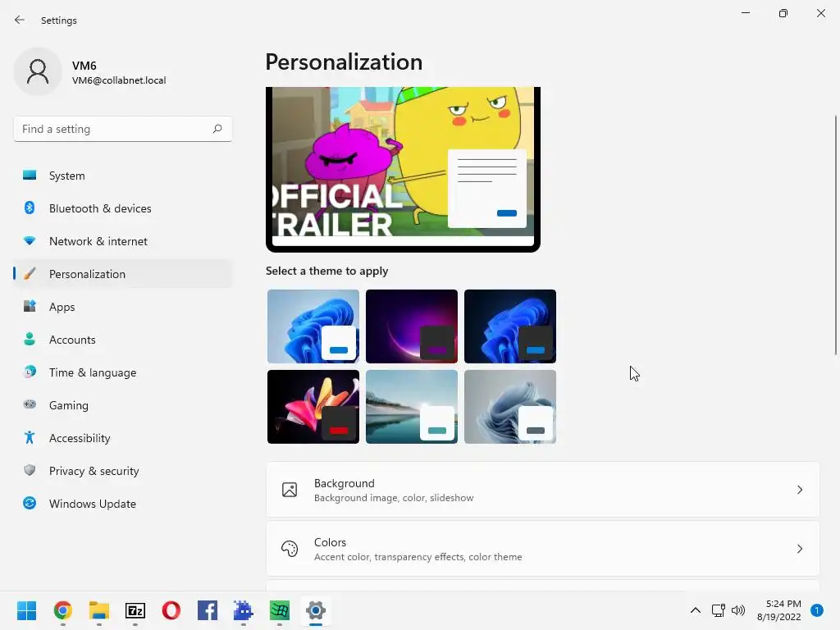Open the blue pixel-monster taskbar app
Viewport: 840px width, 630px height.
coord(243,610)
